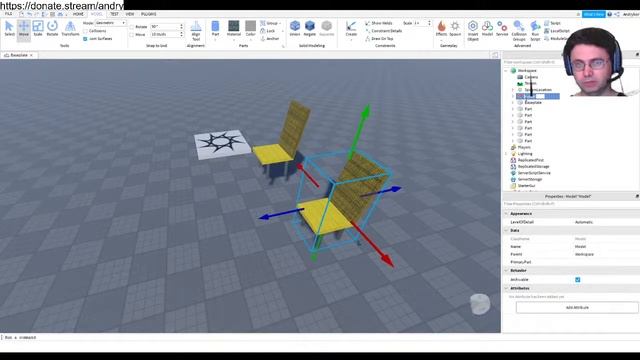
Task: Select ServerScriptService in the Explorer
Action: (534, 173)
